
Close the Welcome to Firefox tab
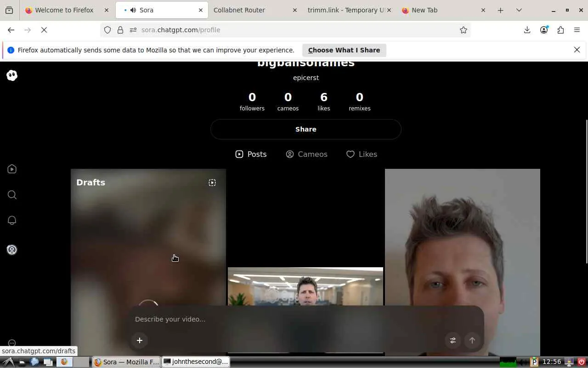pos(107,10)
